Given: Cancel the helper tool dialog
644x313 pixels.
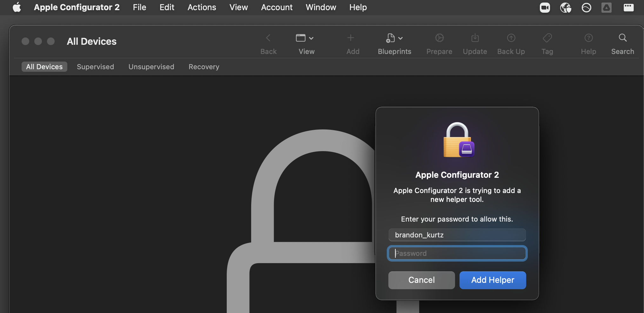Looking at the screenshot, I should [x=421, y=280].
